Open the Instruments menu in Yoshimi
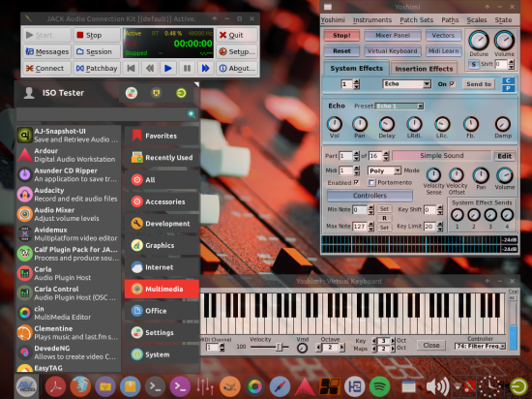The width and height of the screenshot is (532, 399). (372, 20)
